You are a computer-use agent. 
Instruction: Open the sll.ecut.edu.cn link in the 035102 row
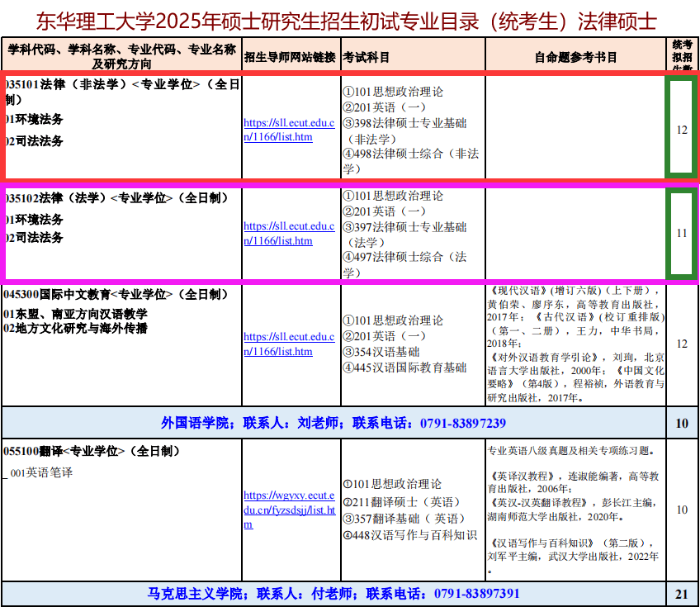coord(289,233)
